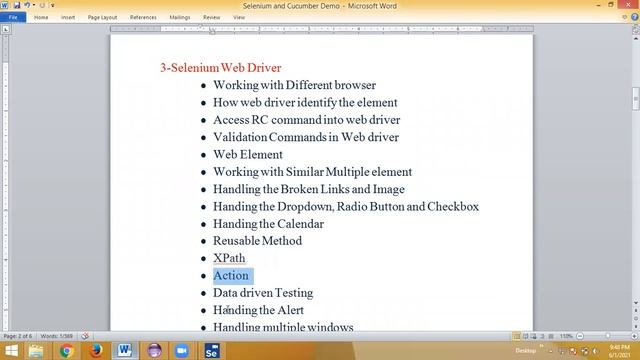Open the Review ribbon tab
640x360 pixels.
tap(211, 18)
